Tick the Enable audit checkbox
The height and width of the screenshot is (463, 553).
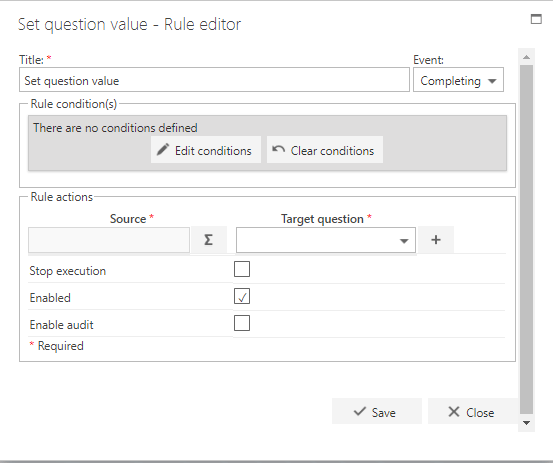pos(242,323)
